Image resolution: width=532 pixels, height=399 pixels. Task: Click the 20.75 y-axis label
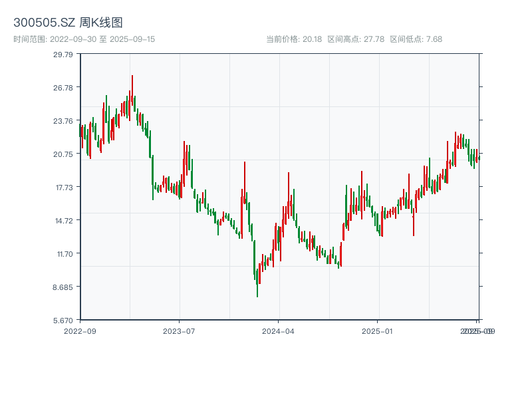pyautogui.click(x=63, y=154)
